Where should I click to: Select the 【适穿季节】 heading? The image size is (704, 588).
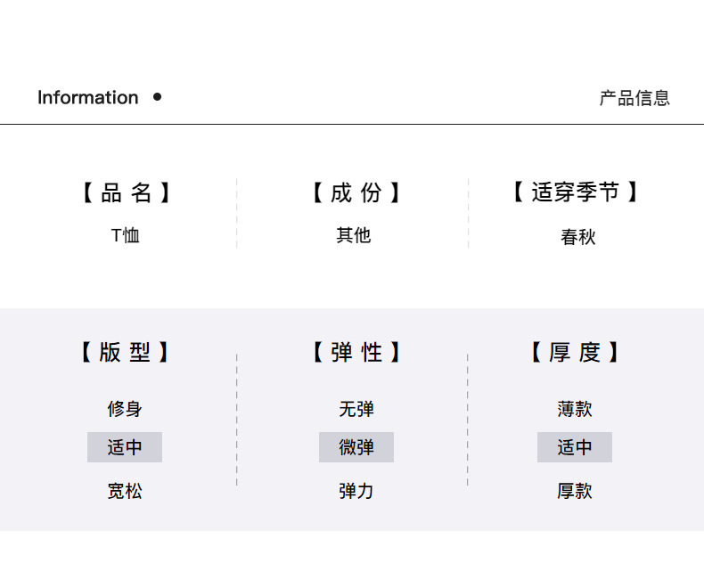(x=576, y=192)
